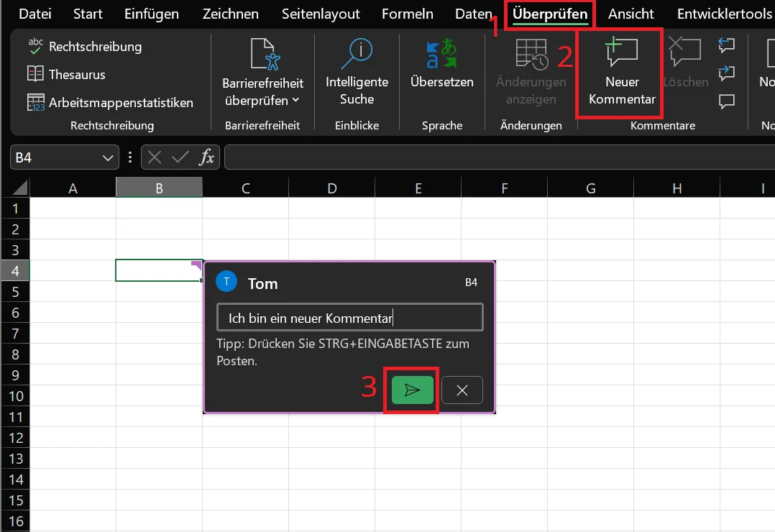Switch to the Ansicht ribbon tab
The image size is (775, 532).
click(630, 13)
